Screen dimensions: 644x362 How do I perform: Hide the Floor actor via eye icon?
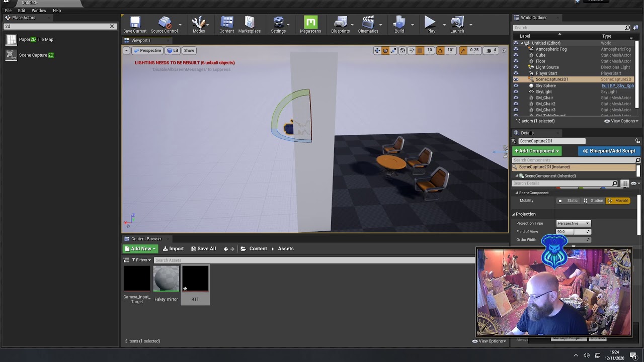pos(516,61)
